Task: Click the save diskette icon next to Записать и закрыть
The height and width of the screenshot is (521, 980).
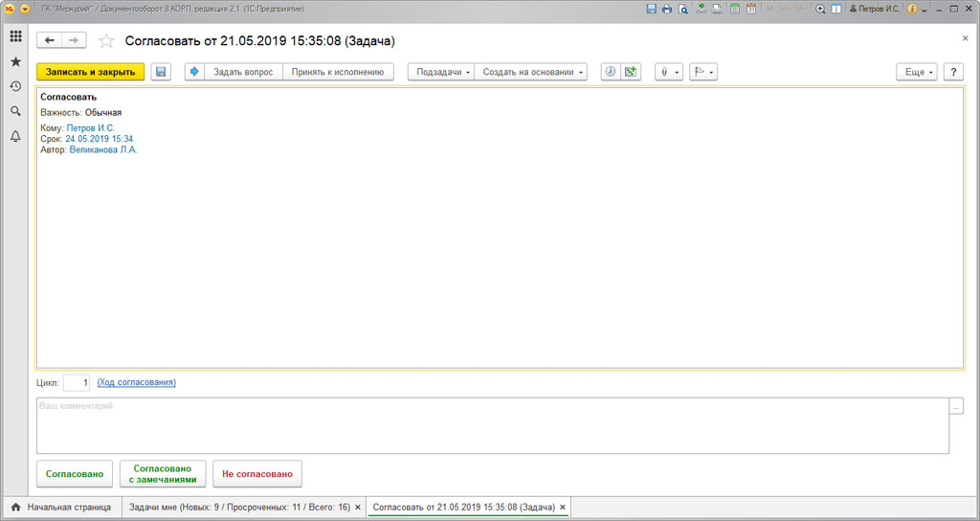Action: point(161,72)
